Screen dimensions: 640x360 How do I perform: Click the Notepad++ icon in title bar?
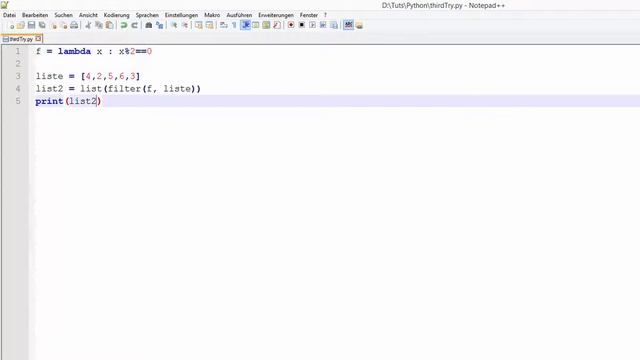[x=4, y=4]
